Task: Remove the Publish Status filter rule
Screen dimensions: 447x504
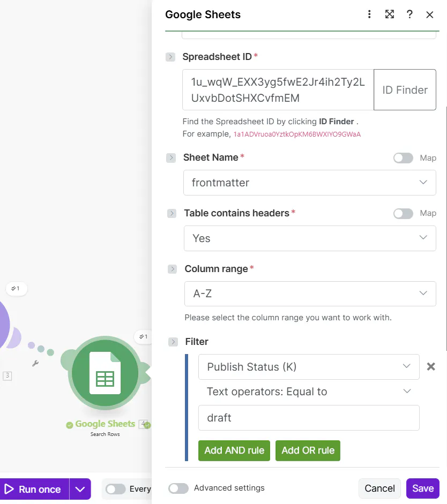Action: pyautogui.click(x=430, y=367)
